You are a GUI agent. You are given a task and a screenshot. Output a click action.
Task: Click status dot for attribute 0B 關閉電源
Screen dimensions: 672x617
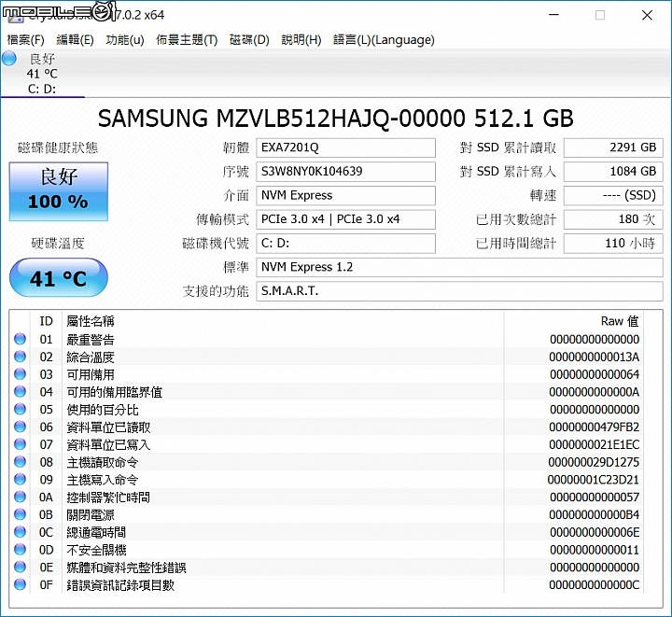(x=20, y=514)
